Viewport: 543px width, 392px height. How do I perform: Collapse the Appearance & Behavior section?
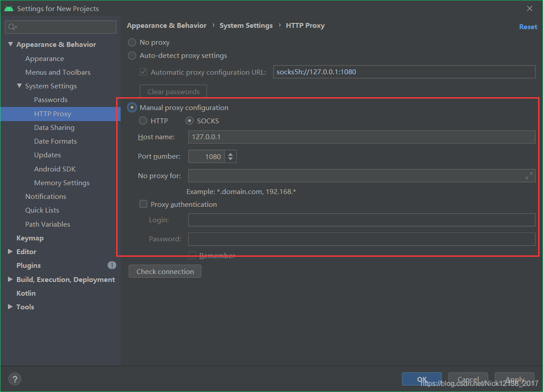(11, 44)
